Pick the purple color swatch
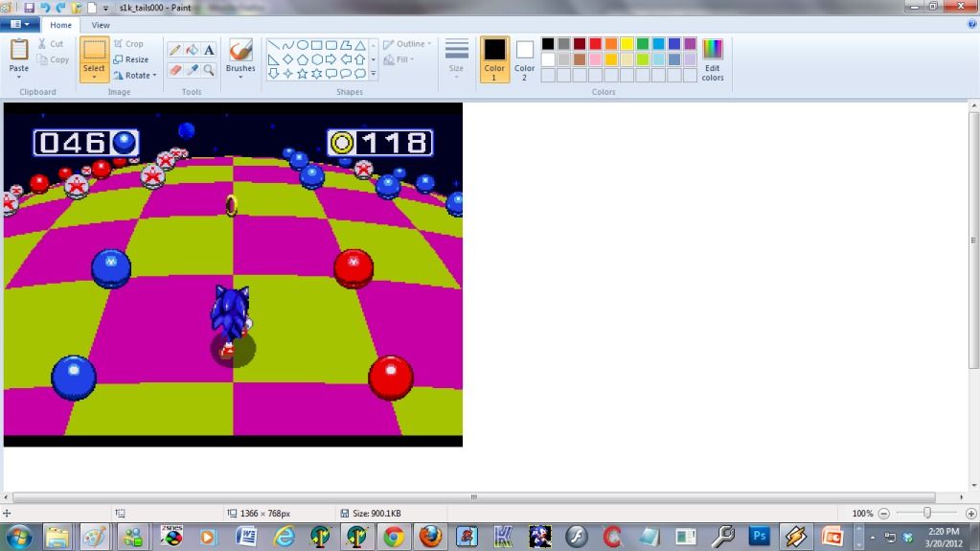This screenshot has width=980, height=551. [690, 44]
